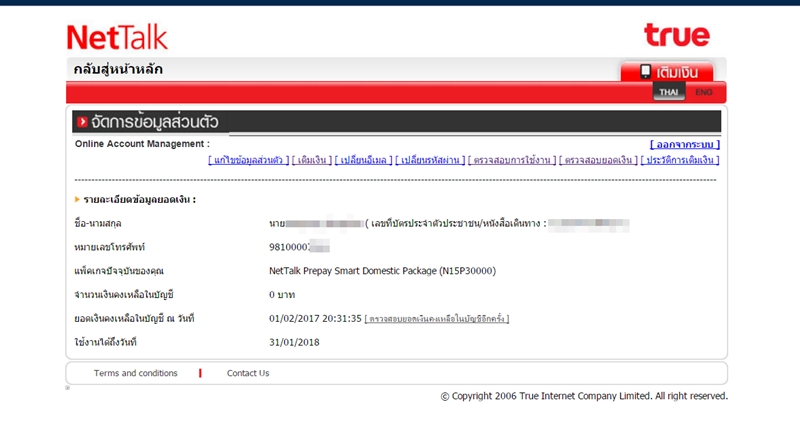Click the Online Account Management label
Image resolution: width=800 pixels, height=444 pixels.
point(142,144)
